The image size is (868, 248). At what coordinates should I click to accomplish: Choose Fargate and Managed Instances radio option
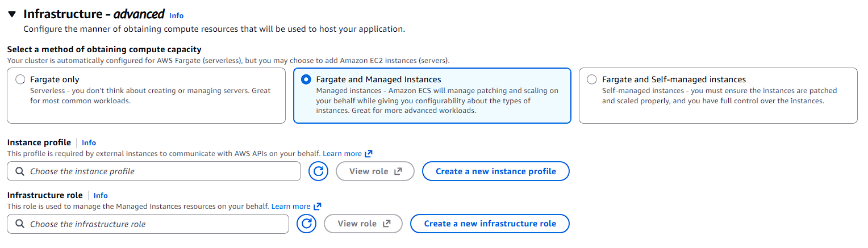click(307, 79)
